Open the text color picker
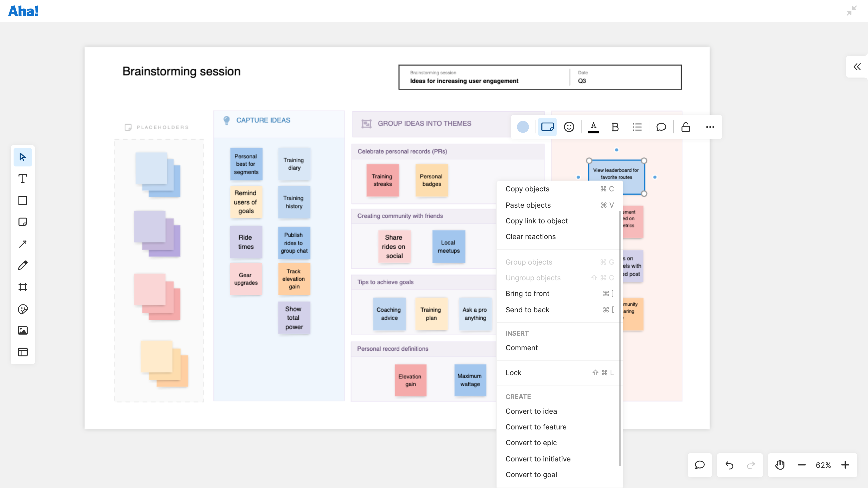This screenshot has width=868, height=488. point(593,127)
